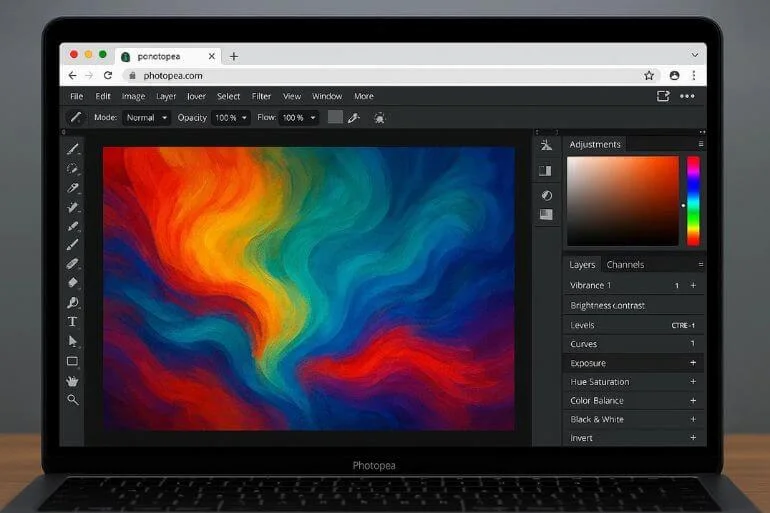Add Hue Saturation adjustment with plus
Screen dimensions: 770x513
693,381
